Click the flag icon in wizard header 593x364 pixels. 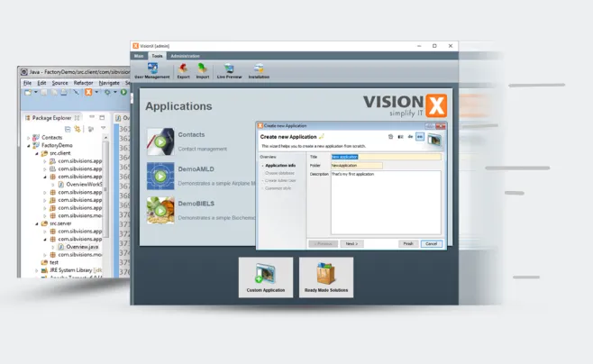(400, 137)
